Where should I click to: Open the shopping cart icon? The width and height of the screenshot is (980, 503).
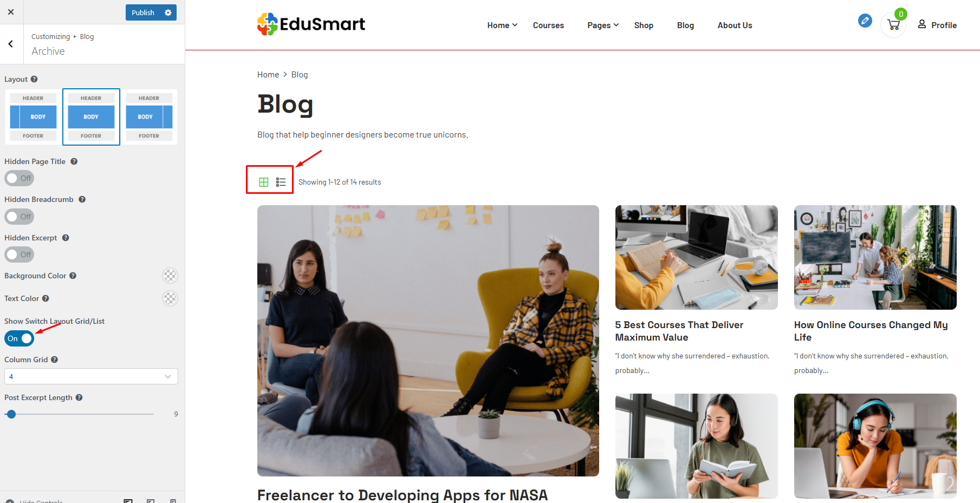coord(893,25)
